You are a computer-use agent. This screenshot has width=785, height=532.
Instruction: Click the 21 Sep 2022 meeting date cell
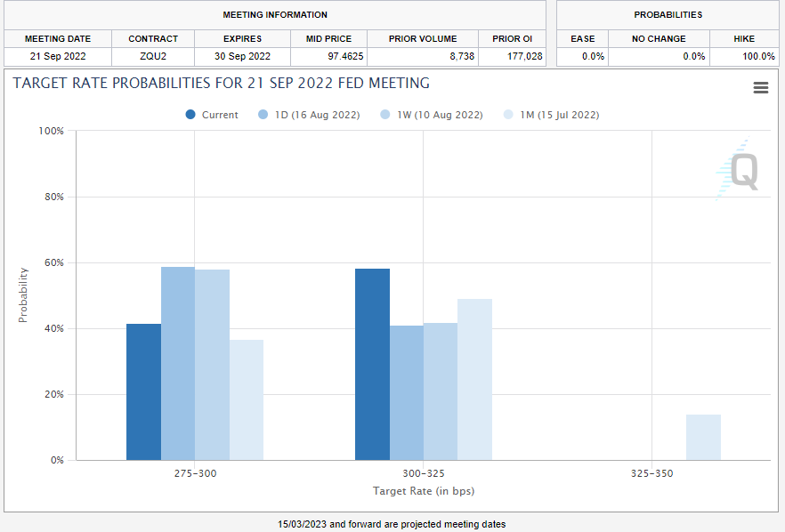pos(58,56)
